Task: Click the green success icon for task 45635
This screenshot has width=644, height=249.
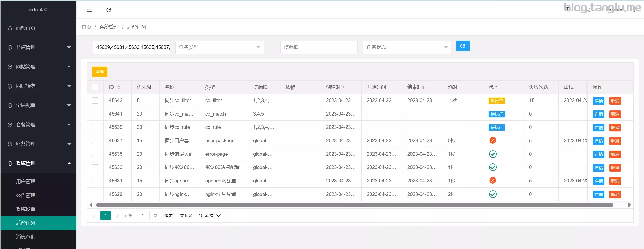Action: pos(492,154)
